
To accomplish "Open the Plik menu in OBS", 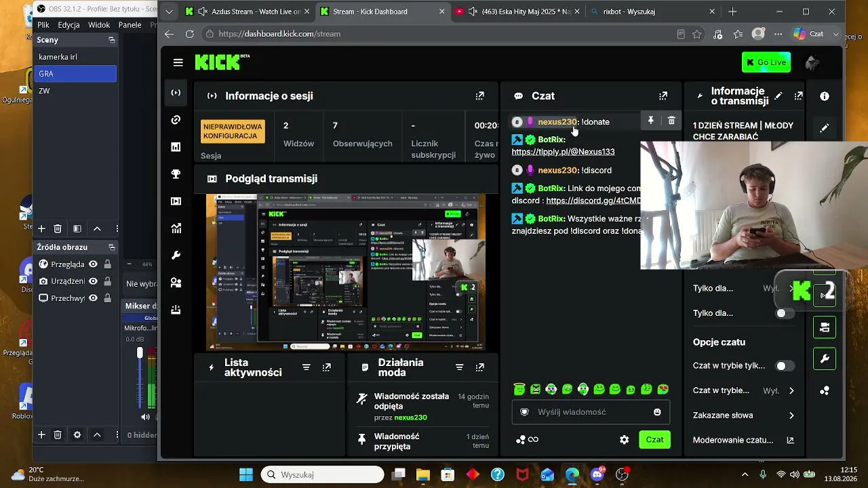I will [43, 25].
